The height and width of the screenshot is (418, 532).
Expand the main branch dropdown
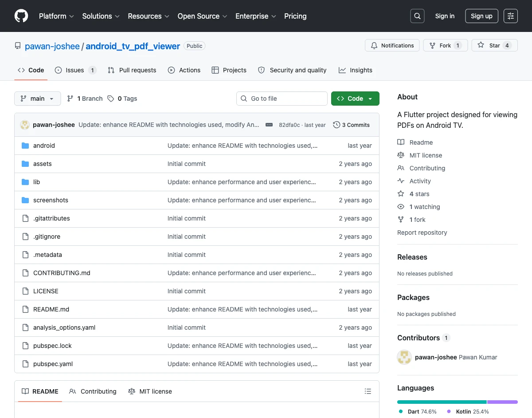[37, 99]
